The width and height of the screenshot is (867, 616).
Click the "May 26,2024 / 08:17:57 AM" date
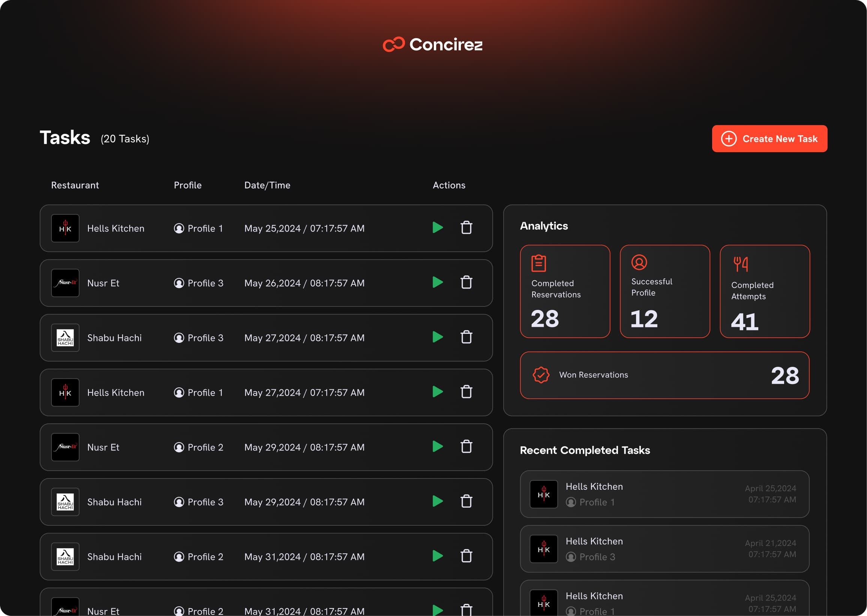tap(304, 283)
